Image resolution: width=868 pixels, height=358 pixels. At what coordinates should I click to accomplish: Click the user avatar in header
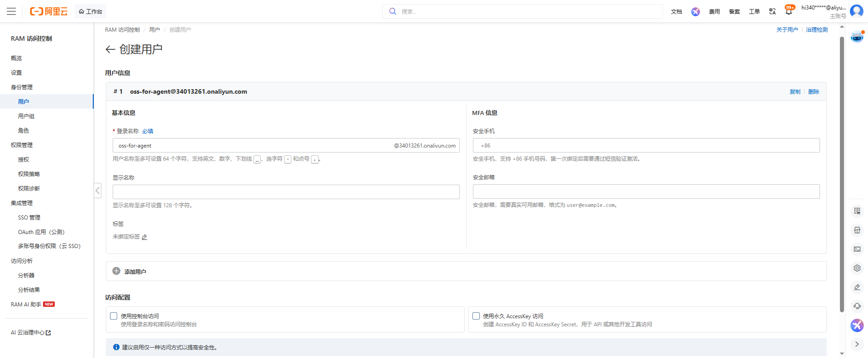[857, 11]
